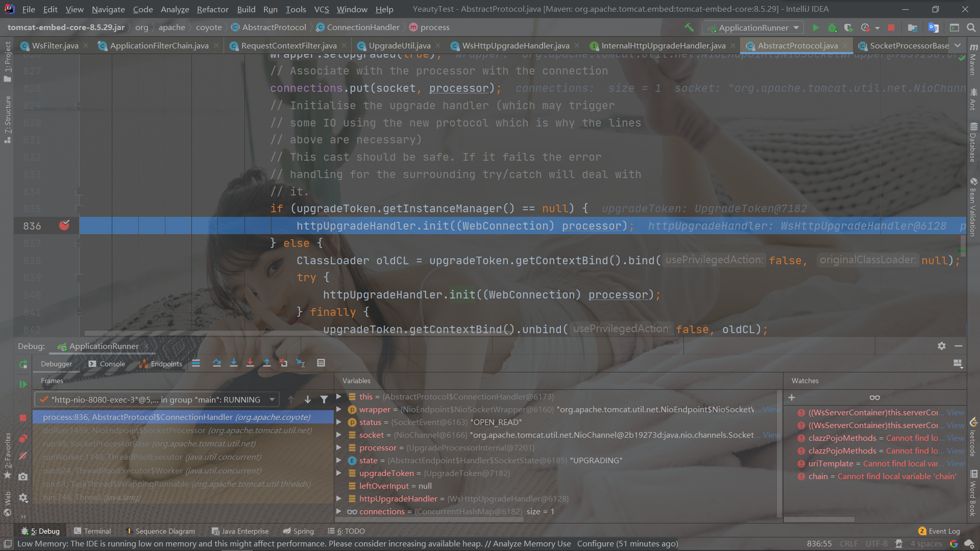
Task: Click the Step Over debugger icon
Action: 217,363
